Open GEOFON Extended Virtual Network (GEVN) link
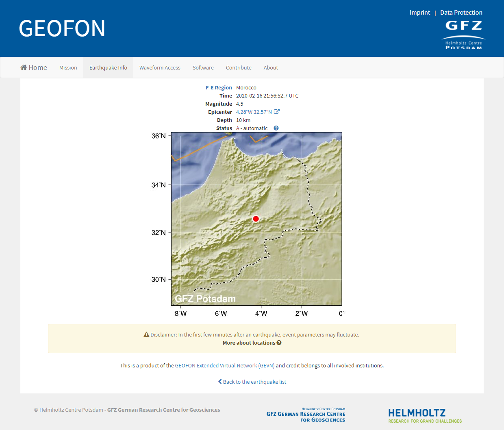Screen dimensions: 504x430 [225, 366]
